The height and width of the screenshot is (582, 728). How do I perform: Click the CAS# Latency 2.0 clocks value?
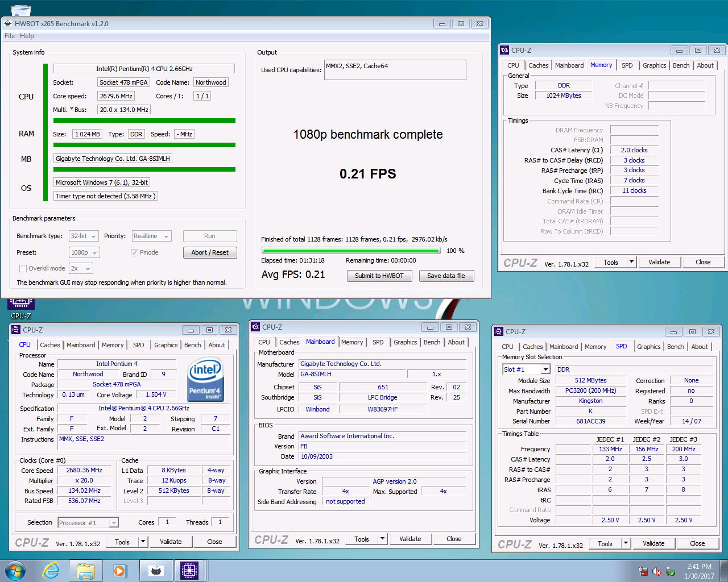pyautogui.click(x=634, y=150)
